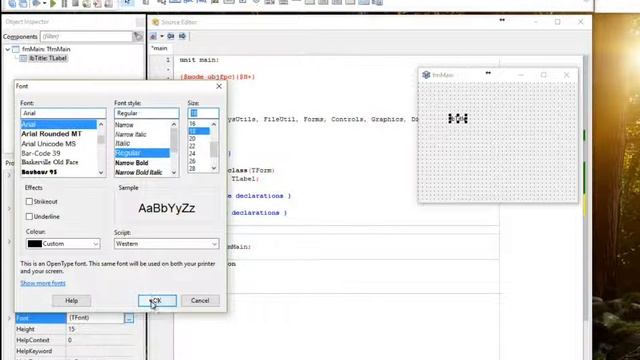The height and width of the screenshot is (360, 640).
Task: Collapse the frmMain node in component tree
Action: pyautogui.click(x=8, y=49)
